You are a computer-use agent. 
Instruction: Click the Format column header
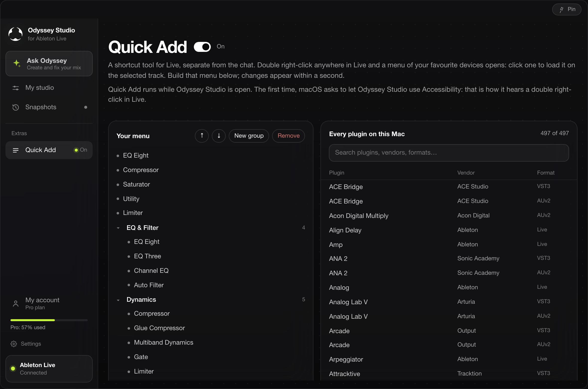coord(546,173)
